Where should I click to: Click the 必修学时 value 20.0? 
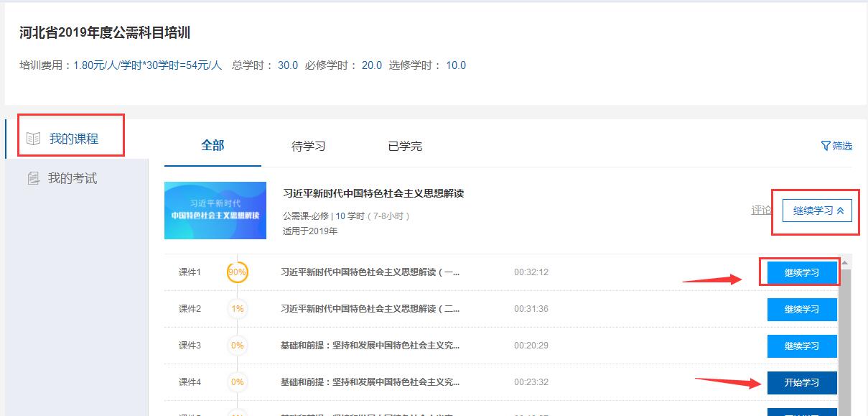[x=372, y=65]
